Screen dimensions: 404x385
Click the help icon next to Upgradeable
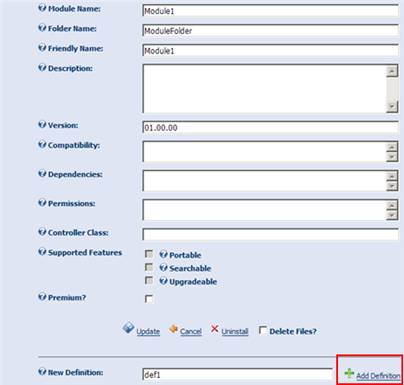[163, 281]
